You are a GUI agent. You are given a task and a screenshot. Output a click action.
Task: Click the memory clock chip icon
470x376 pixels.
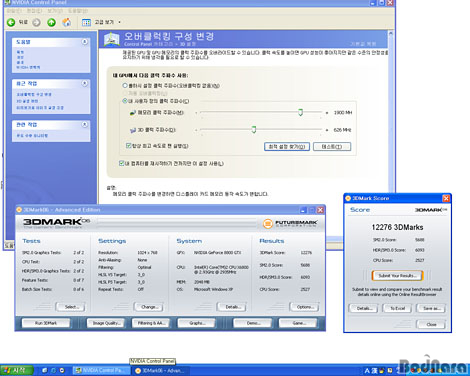coord(133,113)
